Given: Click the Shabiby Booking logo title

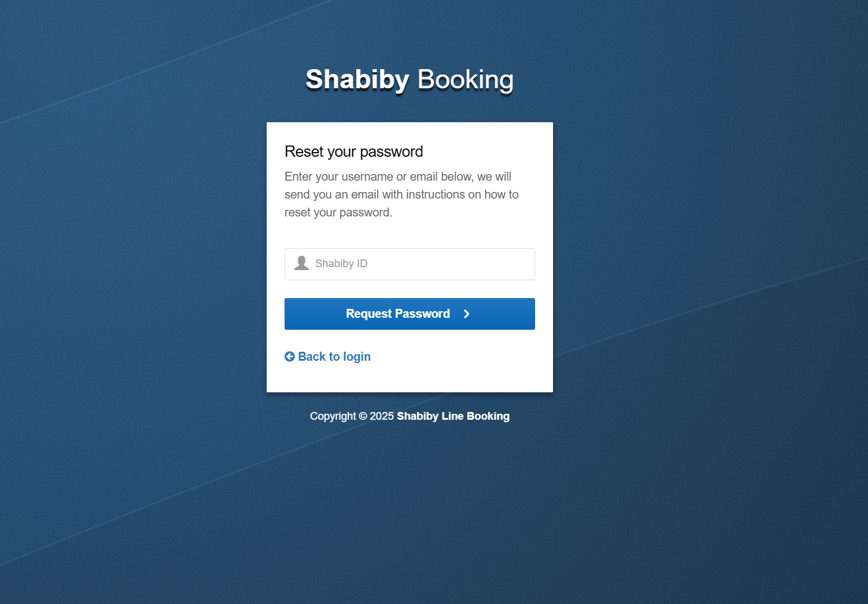Looking at the screenshot, I should pos(409,79).
